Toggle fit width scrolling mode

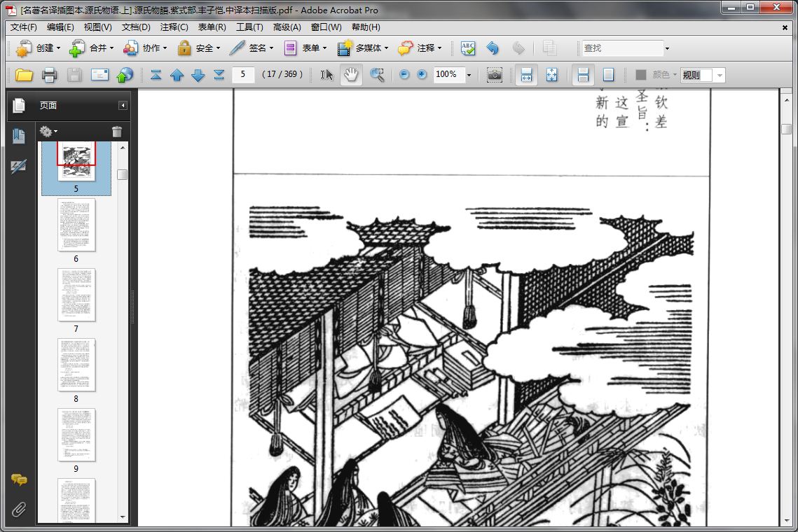pos(526,76)
